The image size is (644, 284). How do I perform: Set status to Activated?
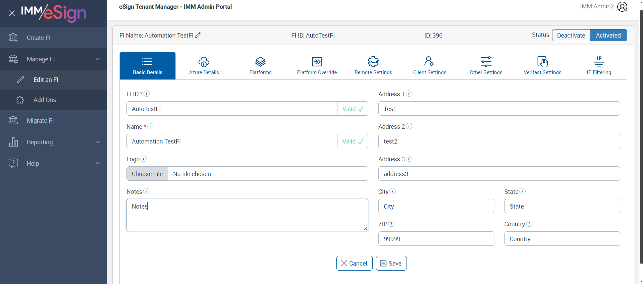608,35
